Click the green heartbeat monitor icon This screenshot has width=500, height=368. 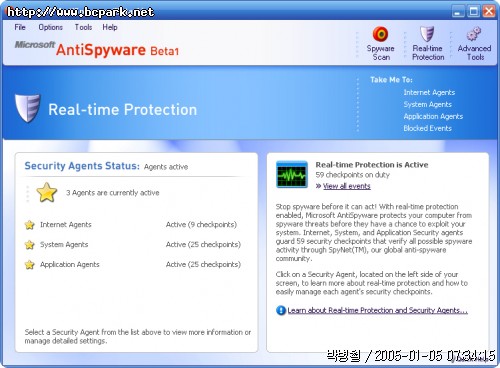click(292, 174)
